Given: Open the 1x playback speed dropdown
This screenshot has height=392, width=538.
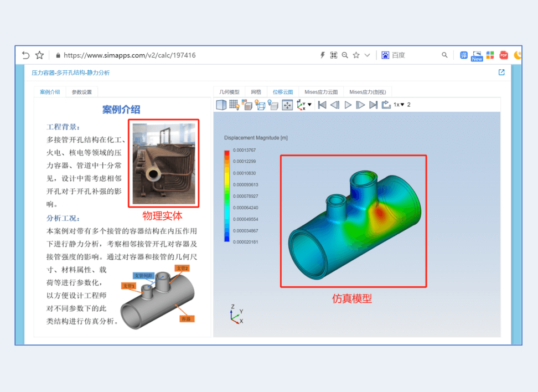Looking at the screenshot, I should pyautogui.click(x=399, y=105).
